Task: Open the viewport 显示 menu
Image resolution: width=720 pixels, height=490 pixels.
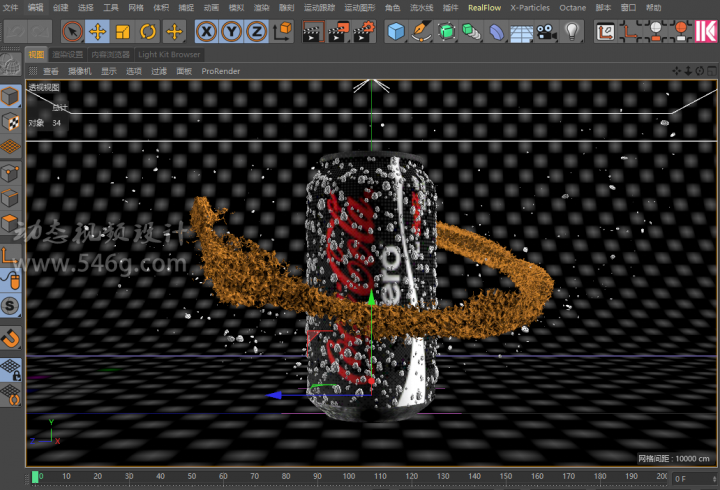Action: 109,71
